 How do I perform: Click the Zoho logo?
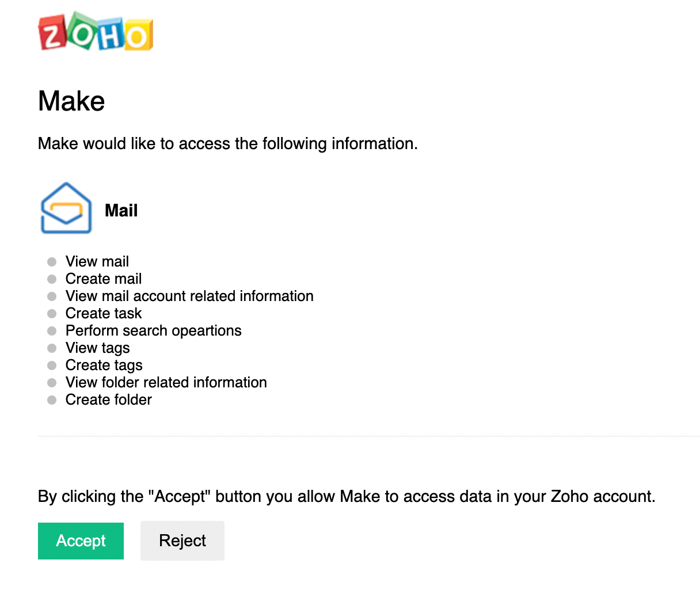click(96, 31)
